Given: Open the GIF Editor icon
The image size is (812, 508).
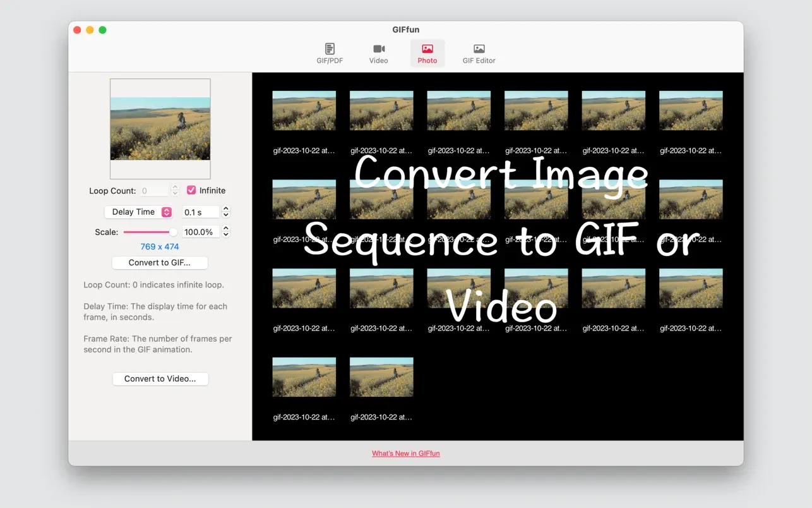Looking at the screenshot, I should pyautogui.click(x=479, y=49).
